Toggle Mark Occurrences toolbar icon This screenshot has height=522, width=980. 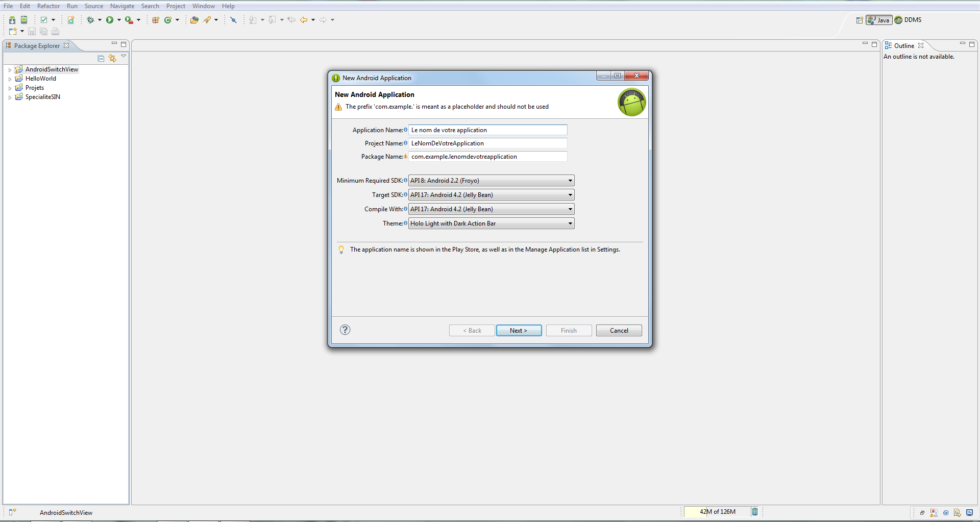pos(233,20)
